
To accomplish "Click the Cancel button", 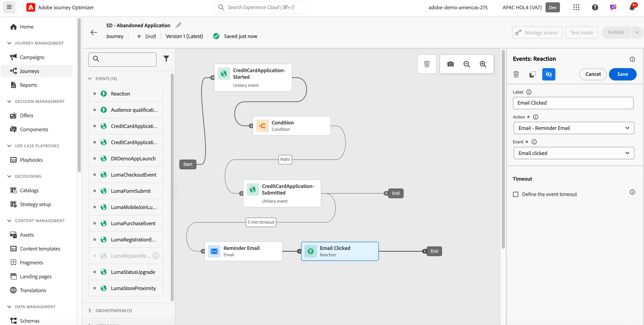I will click(x=593, y=74).
